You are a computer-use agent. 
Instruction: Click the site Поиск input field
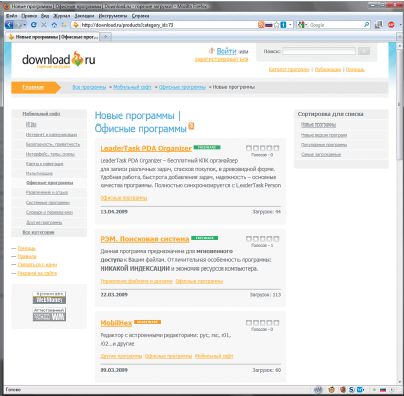319,51
